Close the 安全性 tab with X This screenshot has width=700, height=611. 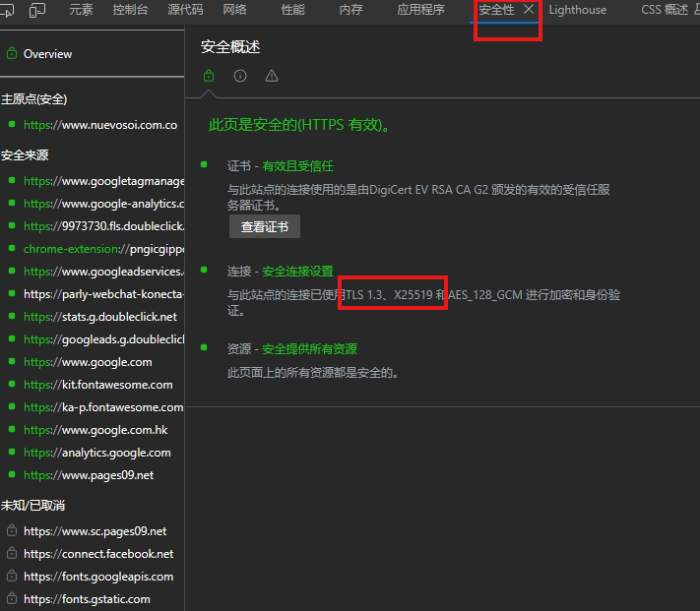point(529,10)
